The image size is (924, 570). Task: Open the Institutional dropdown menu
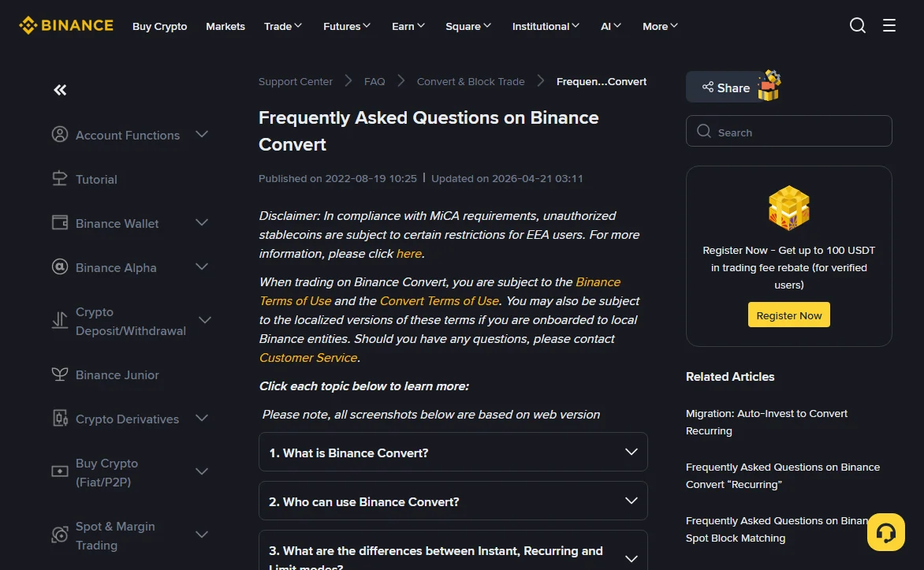[546, 27]
